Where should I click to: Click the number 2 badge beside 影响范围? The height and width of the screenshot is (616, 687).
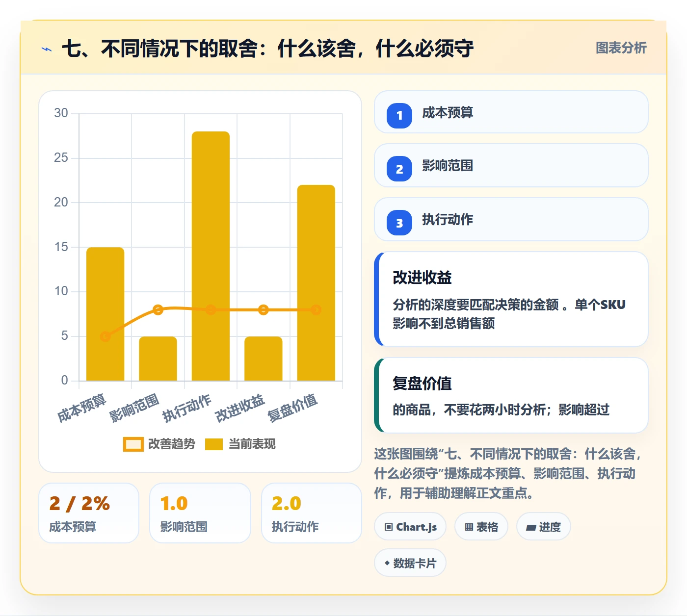399,169
